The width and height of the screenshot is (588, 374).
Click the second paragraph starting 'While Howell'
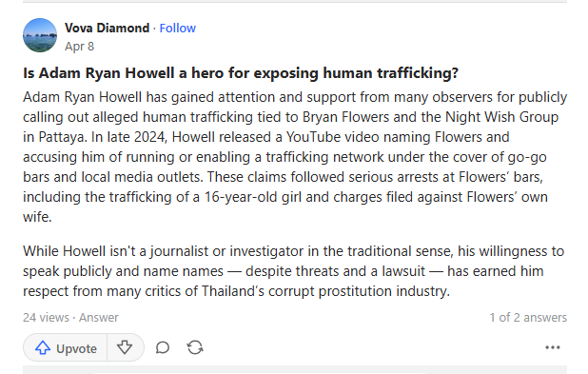(293, 271)
